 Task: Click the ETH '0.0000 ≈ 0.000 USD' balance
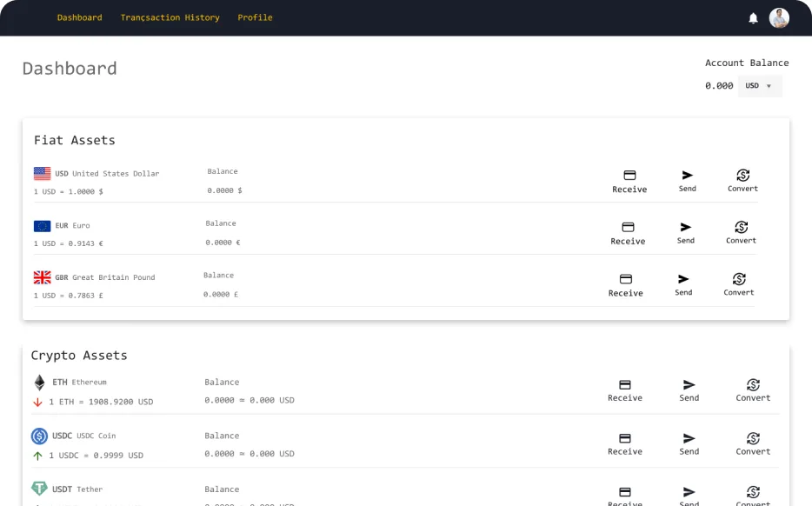pos(250,400)
